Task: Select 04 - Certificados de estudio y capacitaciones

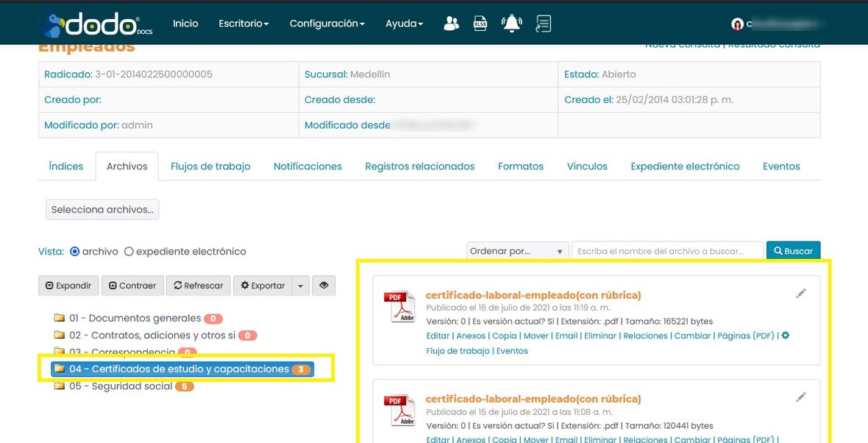Action: [179, 369]
